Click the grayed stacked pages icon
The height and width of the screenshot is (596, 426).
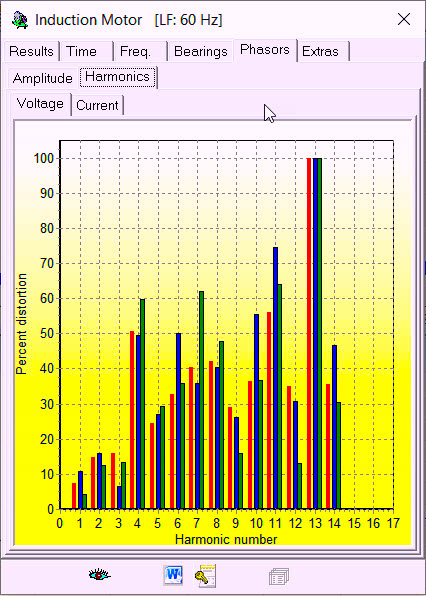(279, 576)
